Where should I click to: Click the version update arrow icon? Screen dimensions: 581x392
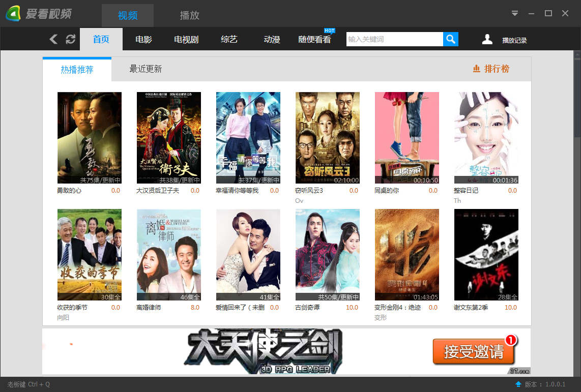[x=518, y=384]
